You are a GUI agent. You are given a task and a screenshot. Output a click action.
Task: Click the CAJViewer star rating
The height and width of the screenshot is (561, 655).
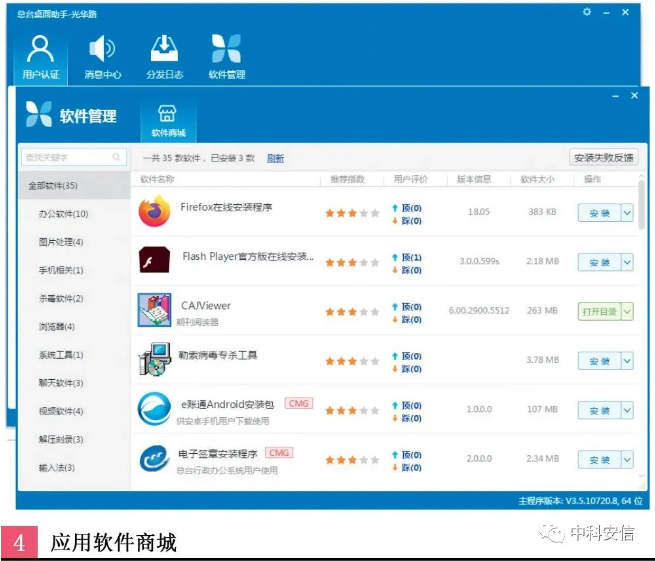tap(352, 312)
